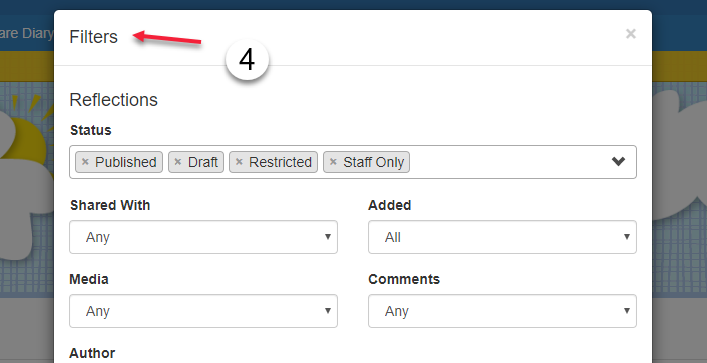This screenshot has height=363, width=707.
Task: Remove the Restricted status tag
Action: click(239, 162)
